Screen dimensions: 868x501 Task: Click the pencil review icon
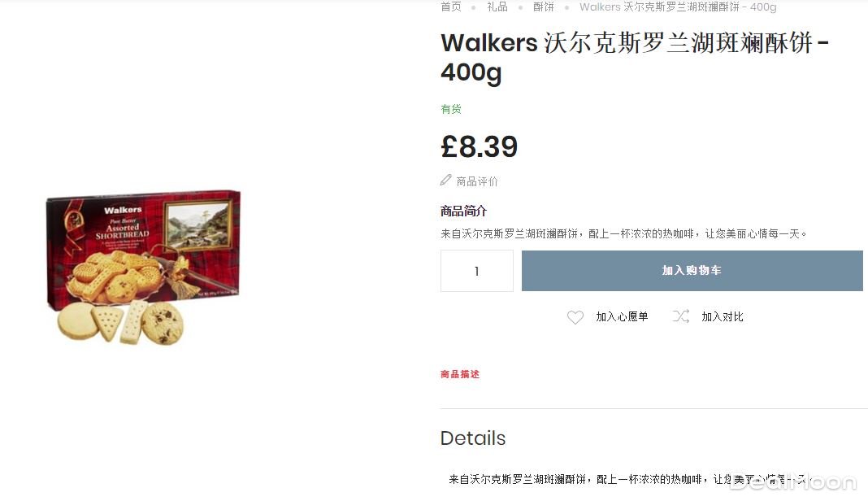445,180
